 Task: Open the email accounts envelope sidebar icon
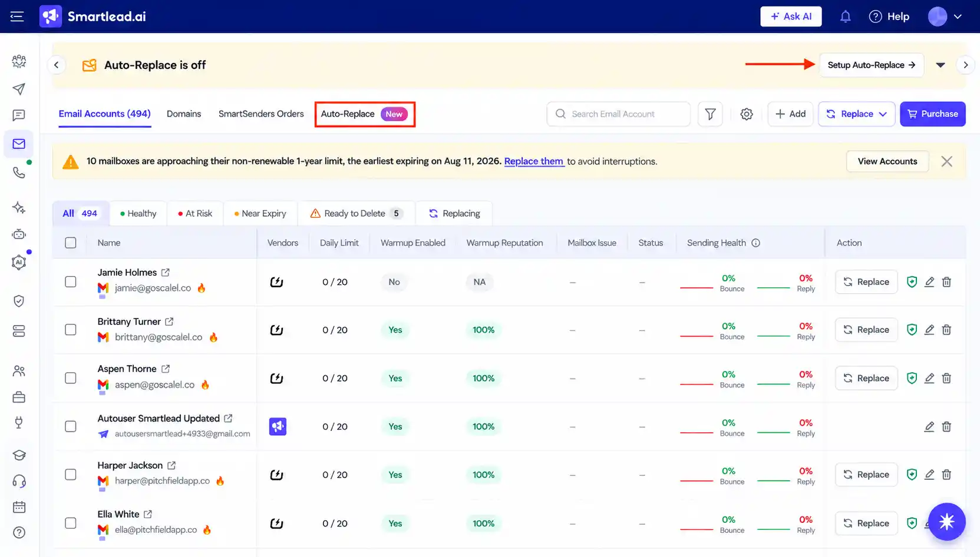click(19, 144)
